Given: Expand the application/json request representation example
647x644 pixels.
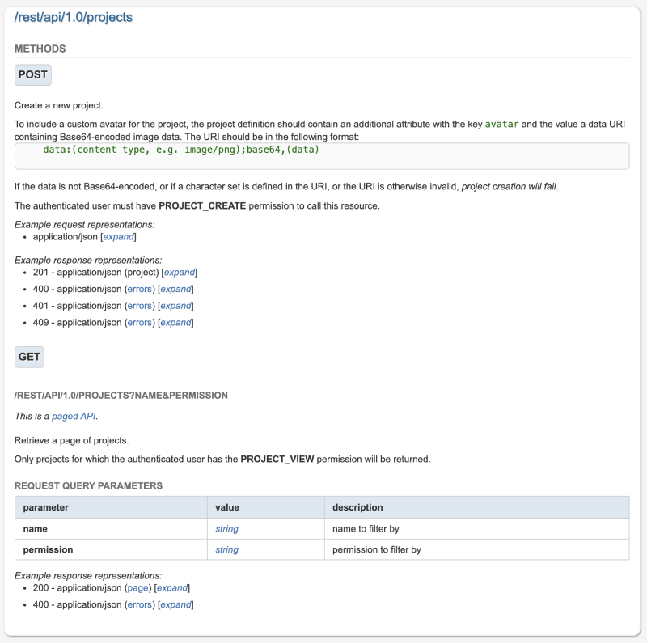Looking at the screenshot, I should pyautogui.click(x=118, y=238).
